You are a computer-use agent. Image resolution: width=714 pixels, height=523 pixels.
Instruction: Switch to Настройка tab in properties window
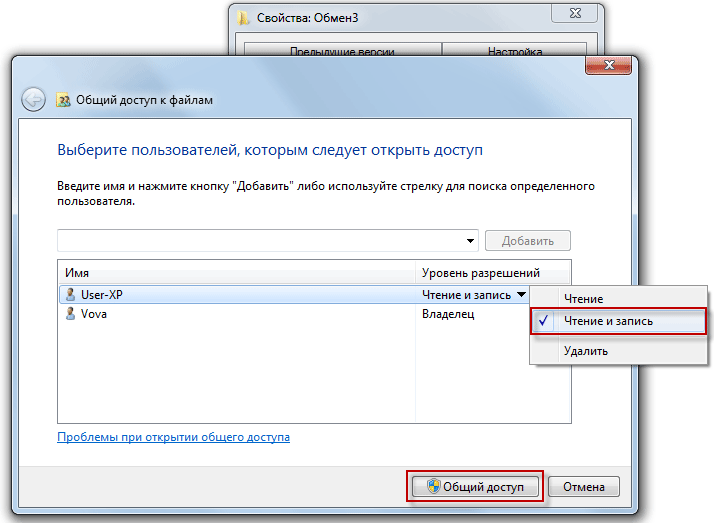pos(515,50)
